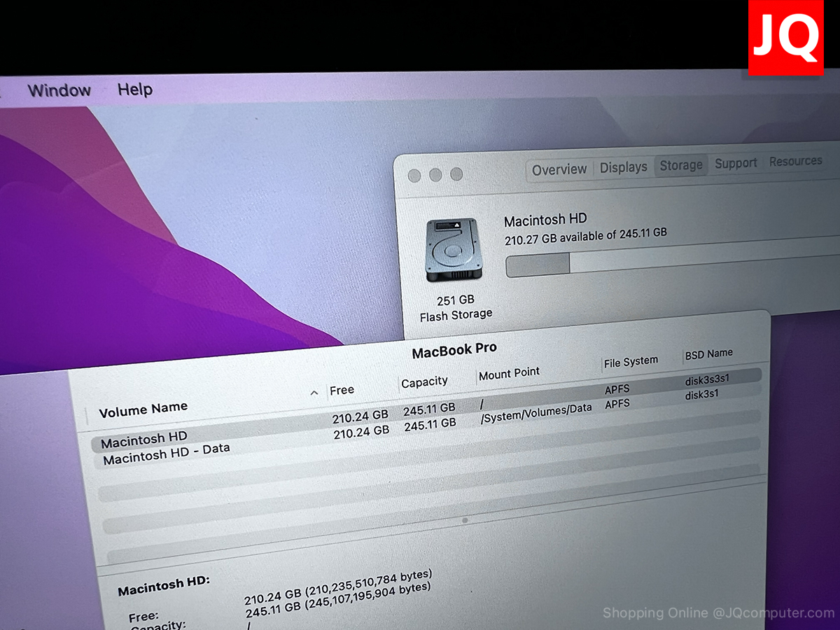Select the Macintosh HD volume row
The image size is (840, 630).
click(427, 409)
